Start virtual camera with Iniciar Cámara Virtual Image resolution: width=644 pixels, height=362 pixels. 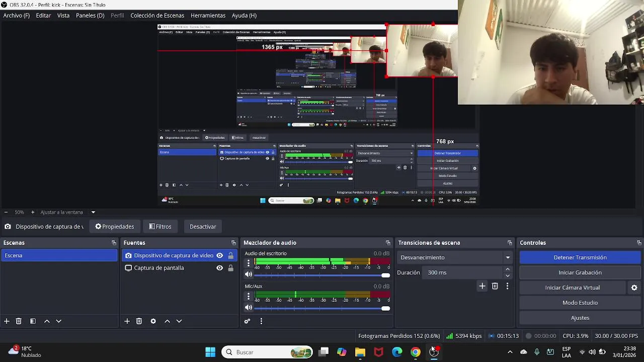point(573,288)
